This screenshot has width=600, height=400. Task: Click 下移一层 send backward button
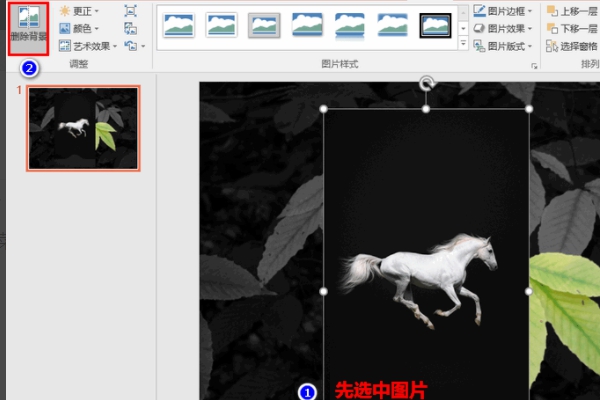572,28
